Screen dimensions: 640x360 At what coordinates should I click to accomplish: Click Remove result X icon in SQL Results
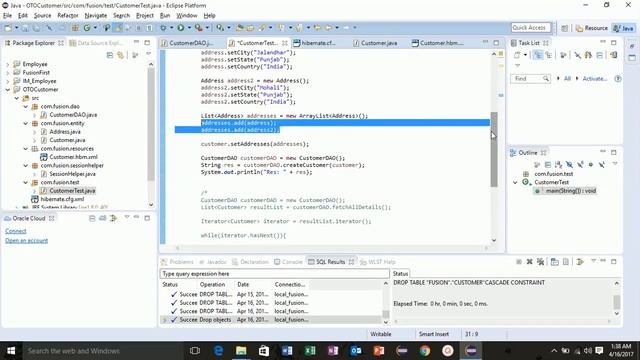[529, 262]
